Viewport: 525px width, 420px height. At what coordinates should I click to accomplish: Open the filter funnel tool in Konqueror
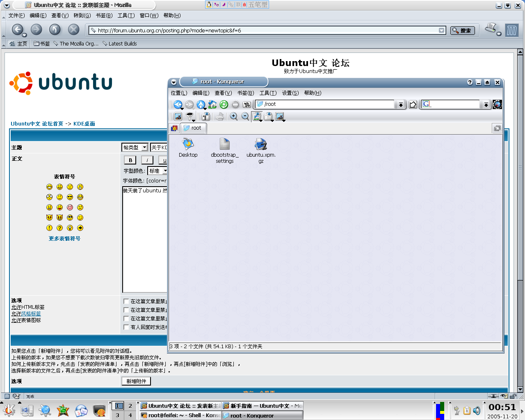(189, 116)
